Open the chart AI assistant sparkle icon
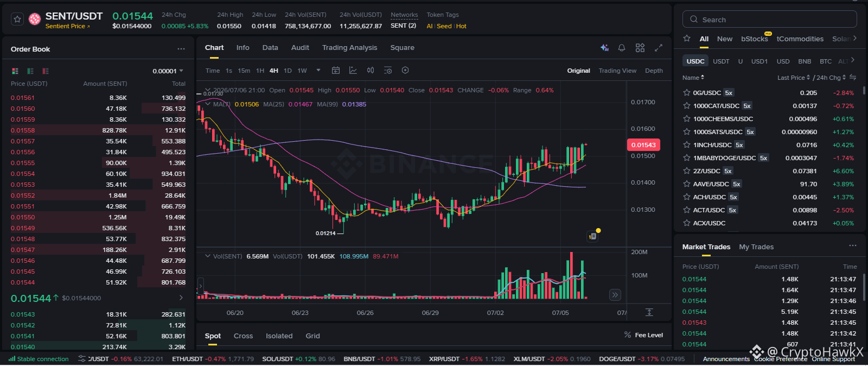 tap(604, 48)
